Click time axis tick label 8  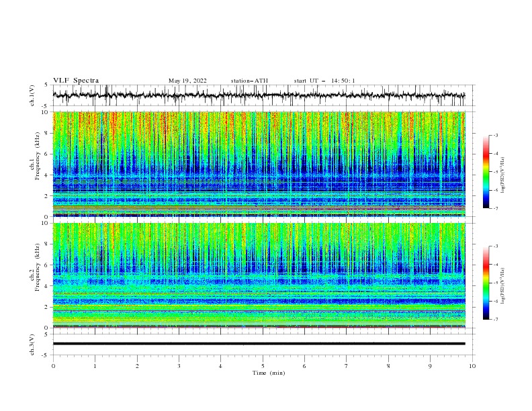point(388,366)
